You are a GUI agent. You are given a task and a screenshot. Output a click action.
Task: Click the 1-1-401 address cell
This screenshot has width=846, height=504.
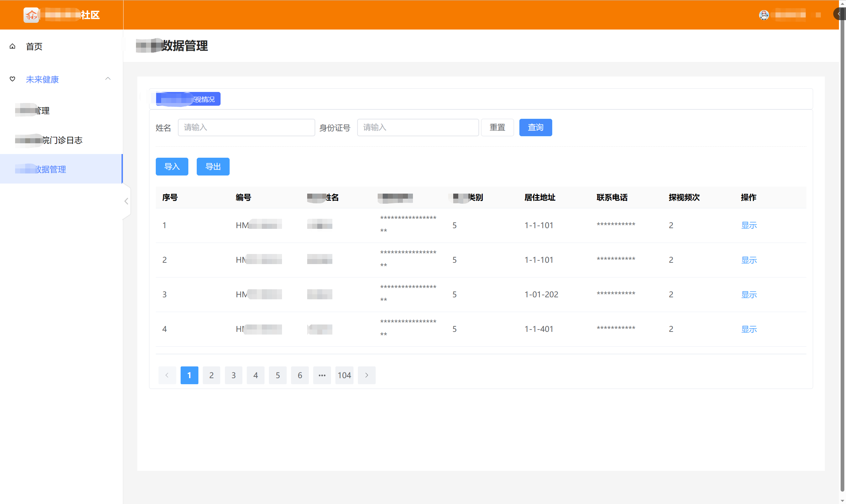tap(539, 329)
